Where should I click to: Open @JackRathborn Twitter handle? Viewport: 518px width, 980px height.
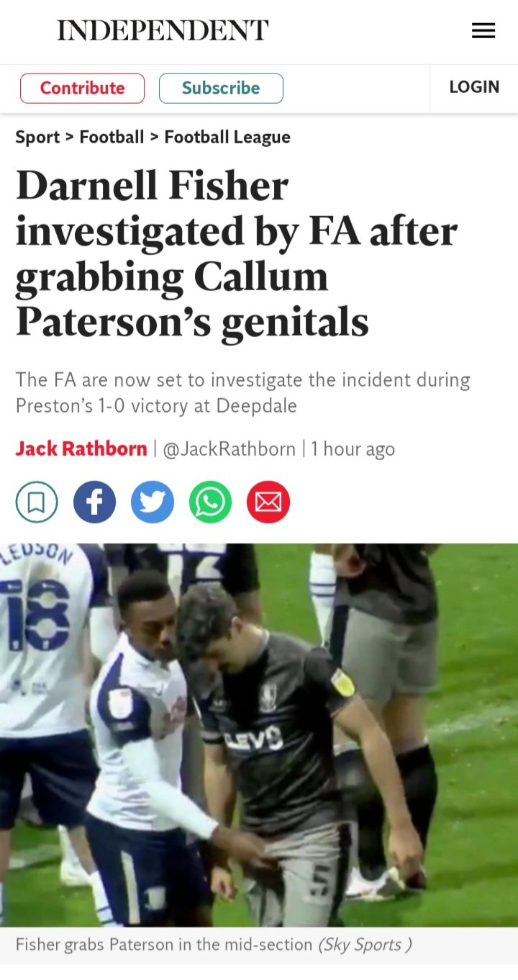[230, 449]
